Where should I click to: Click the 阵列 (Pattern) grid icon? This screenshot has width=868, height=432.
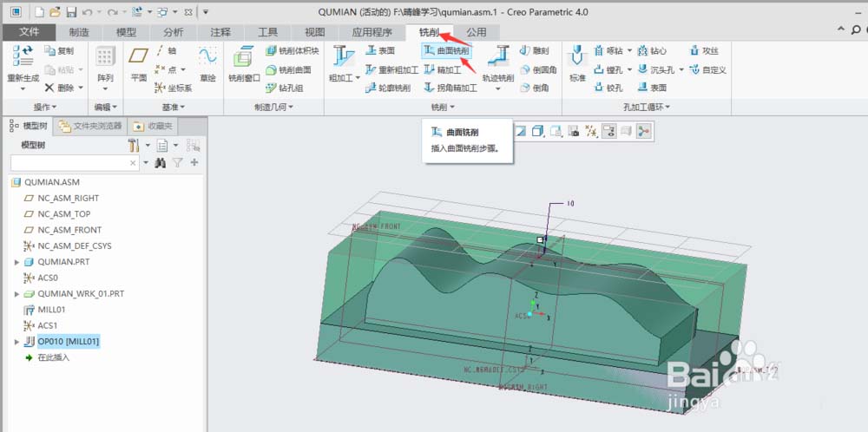click(x=105, y=56)
